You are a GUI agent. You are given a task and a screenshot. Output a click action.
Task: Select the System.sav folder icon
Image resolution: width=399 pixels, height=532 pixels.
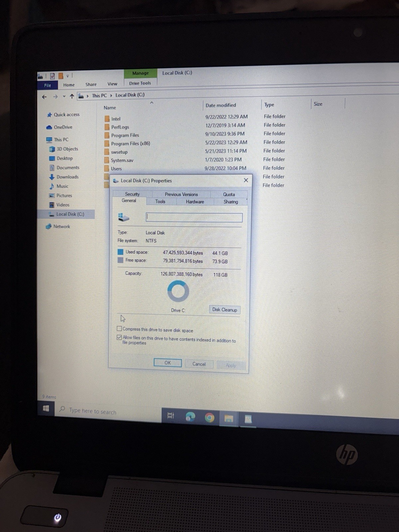coord(107,160)
